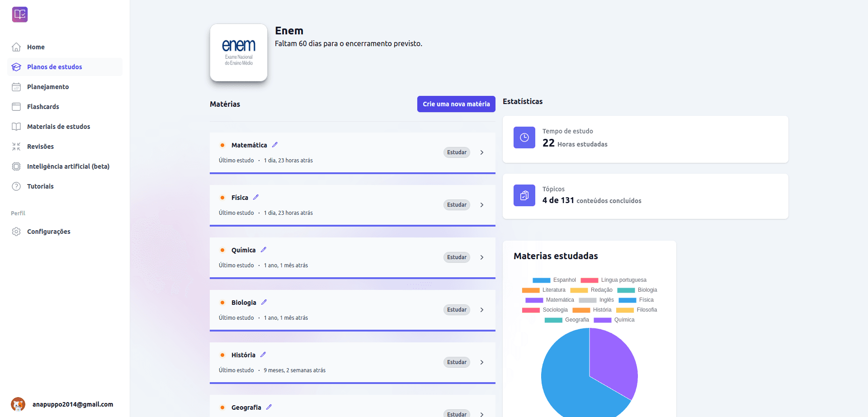Screen dimensions: 868x417
Task: Toggle Sociologia legend swatch
Action: [x=531, y=310]
